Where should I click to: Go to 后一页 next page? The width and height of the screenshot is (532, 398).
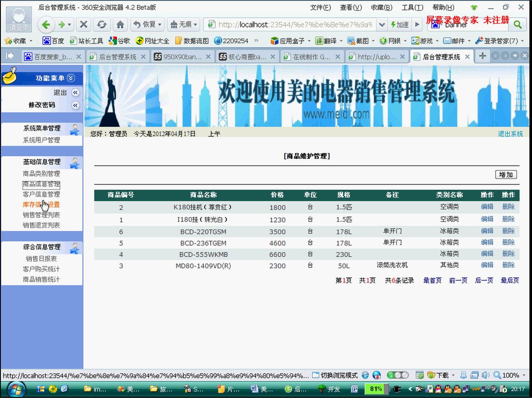[484, 280]
